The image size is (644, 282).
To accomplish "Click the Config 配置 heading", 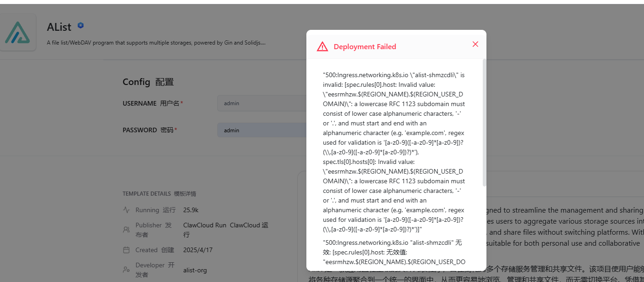I will (148, 82).
